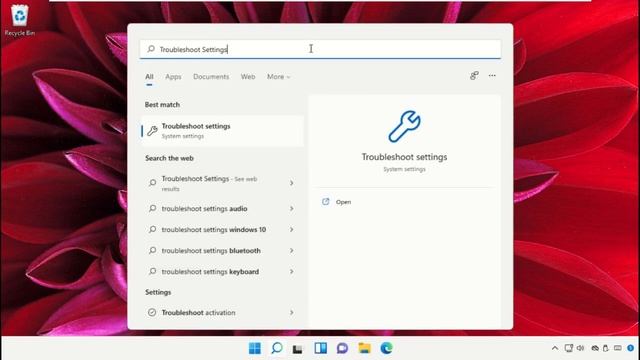Select the troubleshoot settings audio suggestion

222,209
